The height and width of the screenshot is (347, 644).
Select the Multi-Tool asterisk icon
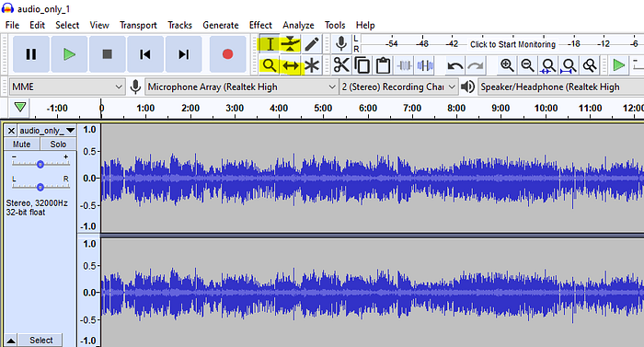coord(312,65)
